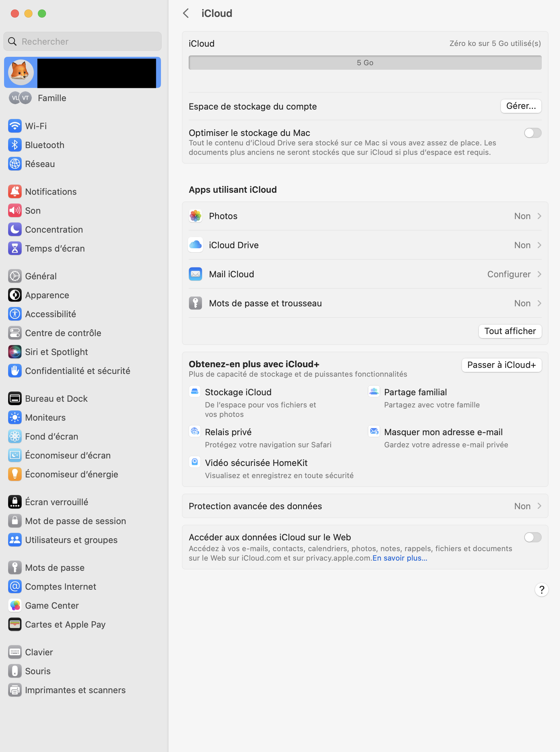Click "Espace de stockage du compte" label
Image resolution: width=560 pixels, height=752 pixels.
[x=253, y=107]
